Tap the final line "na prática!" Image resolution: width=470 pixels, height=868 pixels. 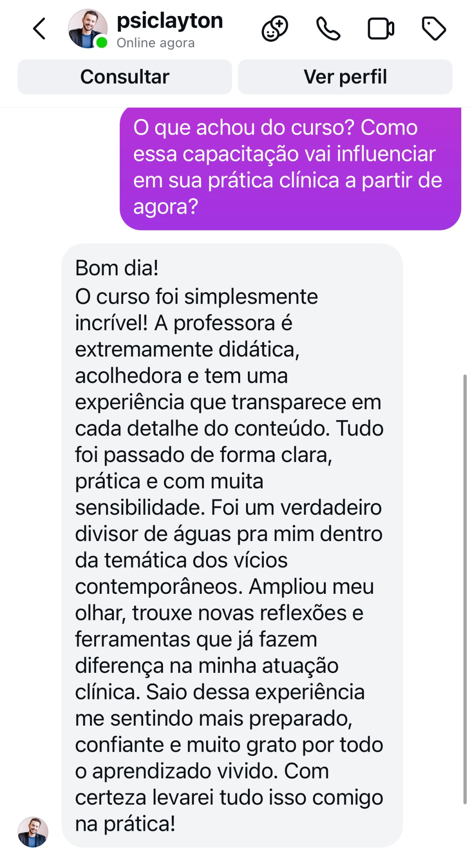tap(125, 824)
